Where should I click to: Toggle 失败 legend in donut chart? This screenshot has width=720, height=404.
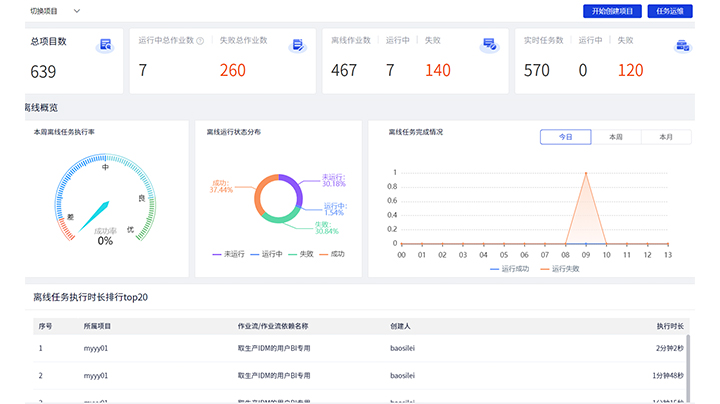pyautogui.click(x=301, y=254)
